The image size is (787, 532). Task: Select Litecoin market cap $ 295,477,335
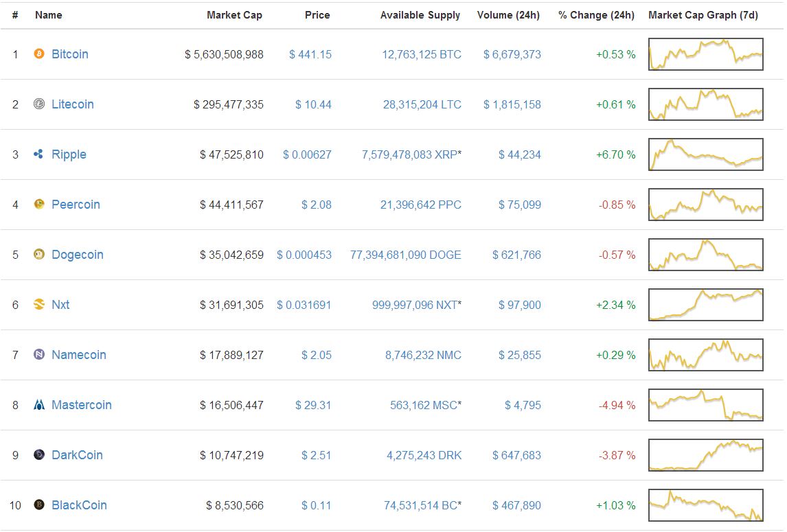pos(229,104)
